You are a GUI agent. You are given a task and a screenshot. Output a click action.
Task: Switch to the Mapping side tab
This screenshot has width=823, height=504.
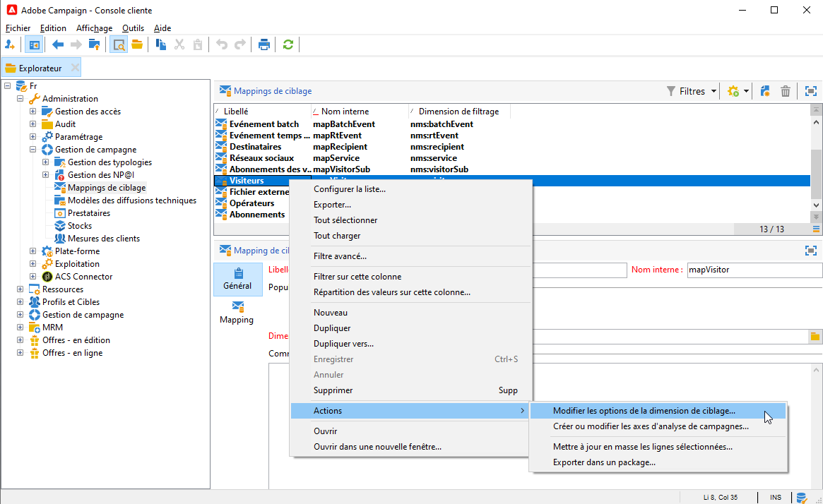pyautogui.click(x=237, y=312)
